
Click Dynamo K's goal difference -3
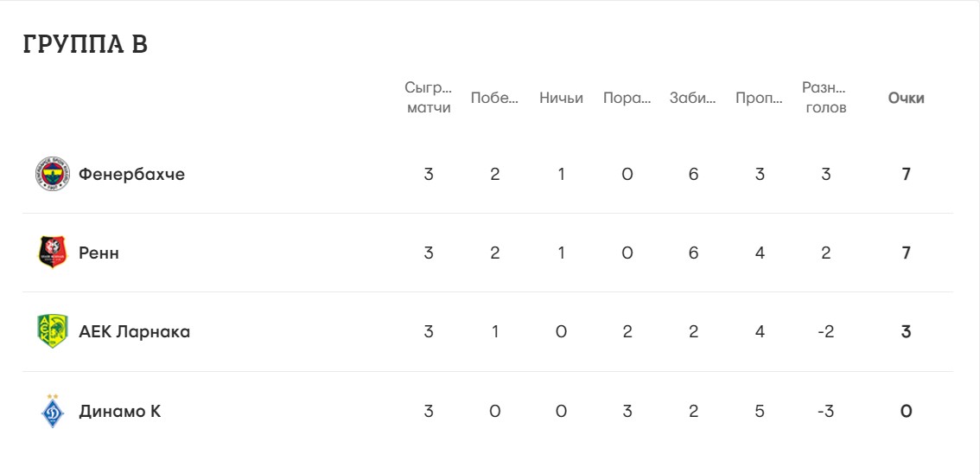pyautogui.click(x=825, y=411)
